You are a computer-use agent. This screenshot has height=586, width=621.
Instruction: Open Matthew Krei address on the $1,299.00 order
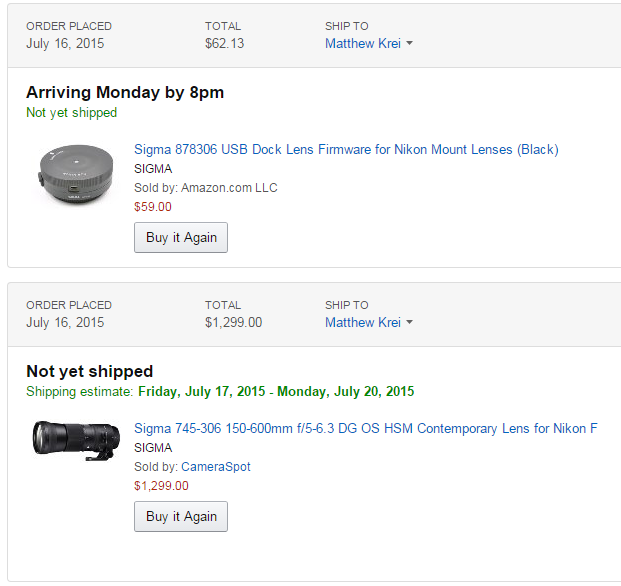pos(363,323)
